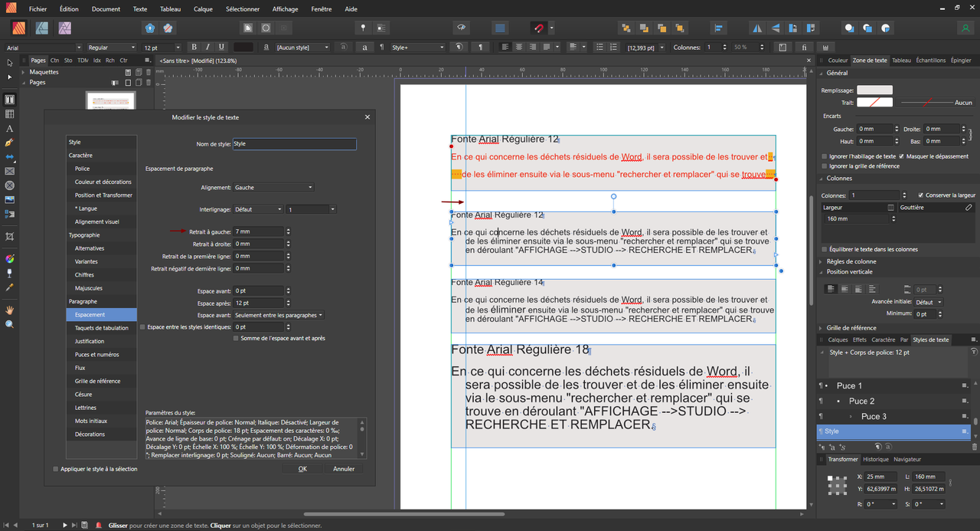Click the Trait stroke color swatch
The height and width of the screenshot is (531, 980).
[874, 103]
